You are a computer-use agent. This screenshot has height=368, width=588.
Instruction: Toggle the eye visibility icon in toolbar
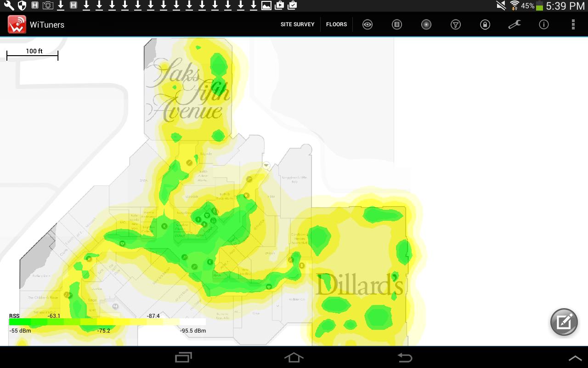[367, 24]
